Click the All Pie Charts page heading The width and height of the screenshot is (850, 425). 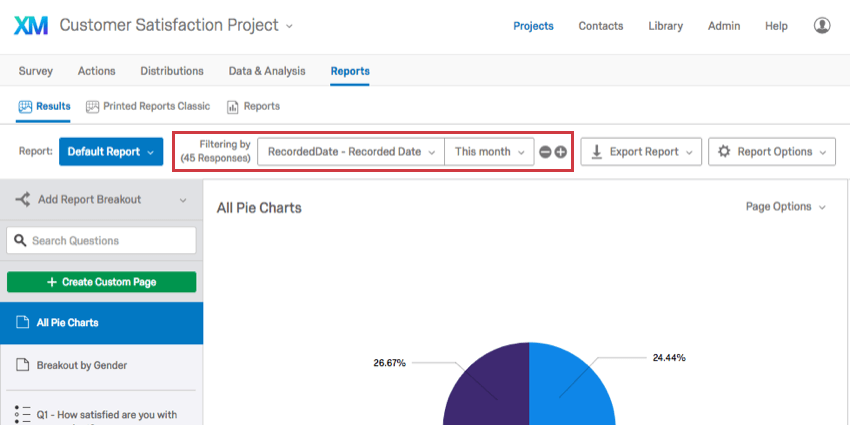(x=259, y=208)
